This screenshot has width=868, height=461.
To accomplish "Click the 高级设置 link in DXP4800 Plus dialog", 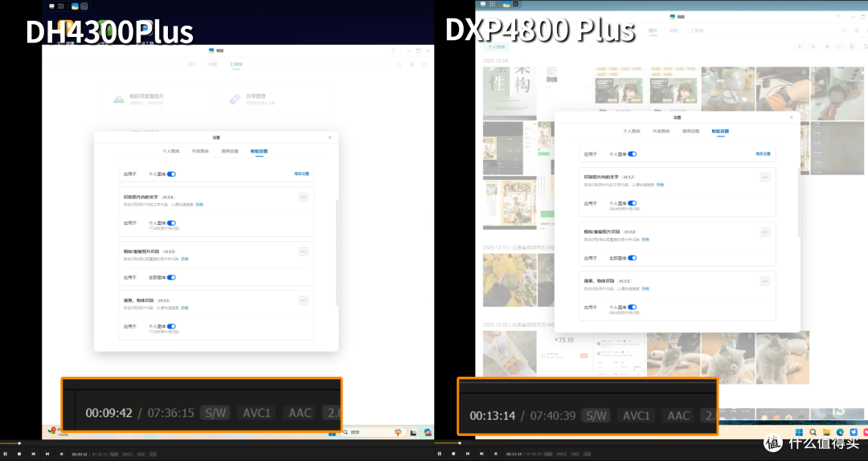I will click(x=763, y=154).
